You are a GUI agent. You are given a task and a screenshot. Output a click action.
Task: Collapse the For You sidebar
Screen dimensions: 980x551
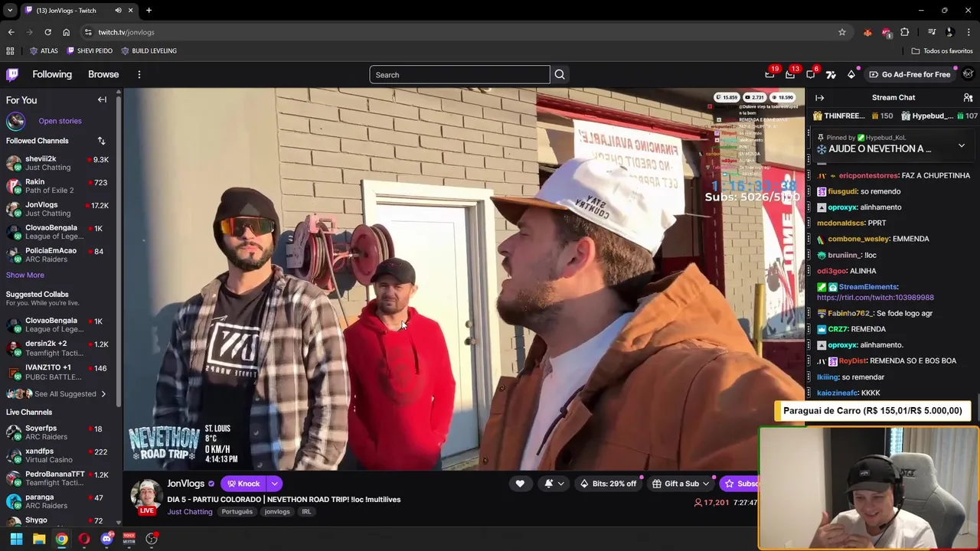102,99
